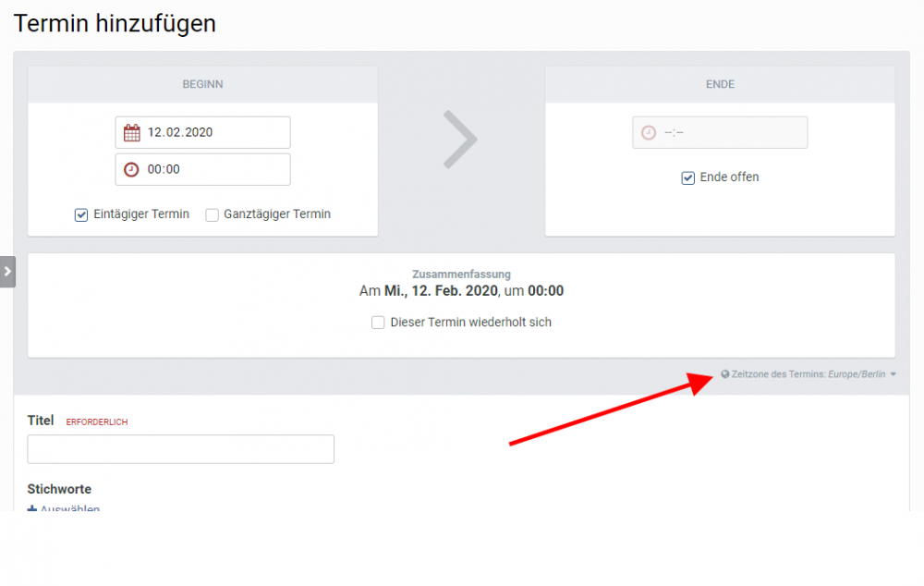Image resolution: width=924 pixels, height=586 pixels.
Task: Click inside the required Titel input field
Action: 180,449
